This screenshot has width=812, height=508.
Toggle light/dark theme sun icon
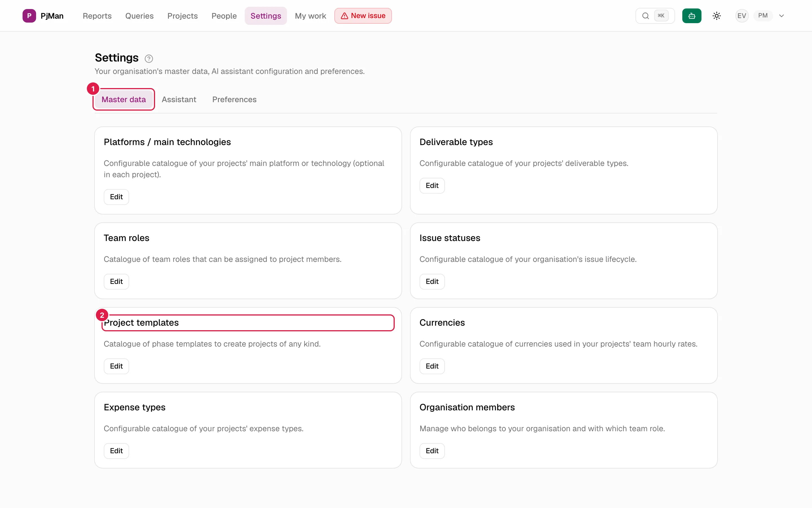tap(716, 16)
